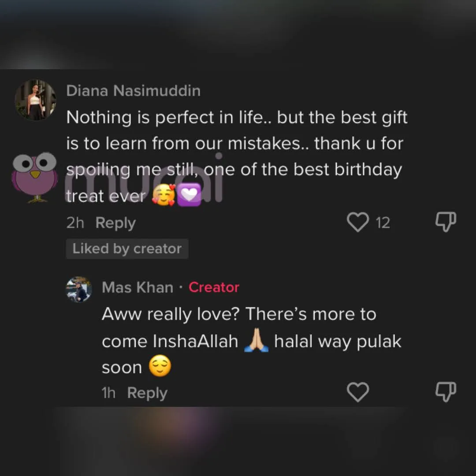Screen dimensions: 476x476
Task: Open Mas Khan's profile picture
Action: tap(79, 289)
